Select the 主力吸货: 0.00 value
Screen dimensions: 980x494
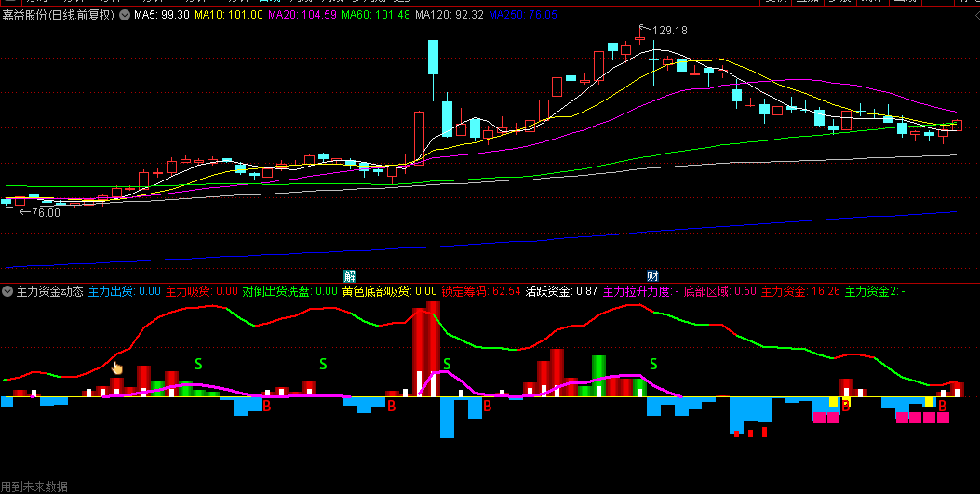[201, 291]
